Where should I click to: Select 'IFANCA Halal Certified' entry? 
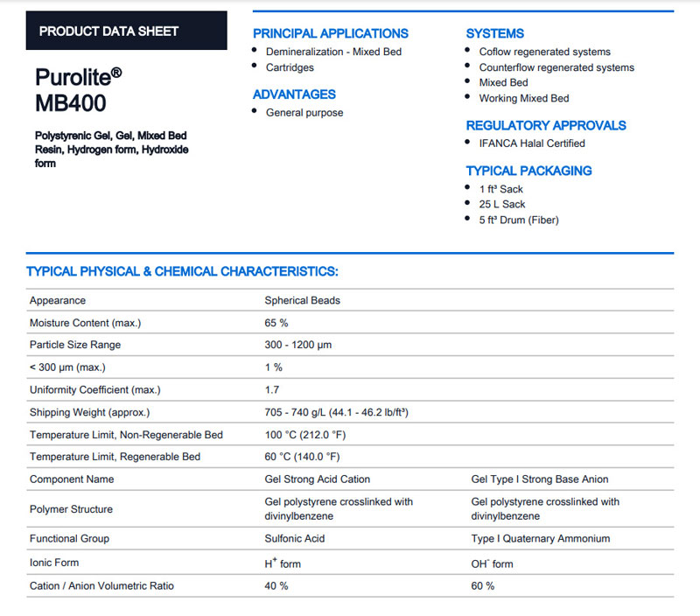pyautogui.click(x=532, y=143)
